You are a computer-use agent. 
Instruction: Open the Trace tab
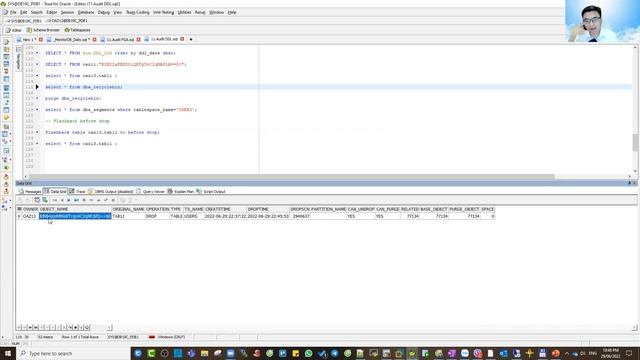point(77,191)
